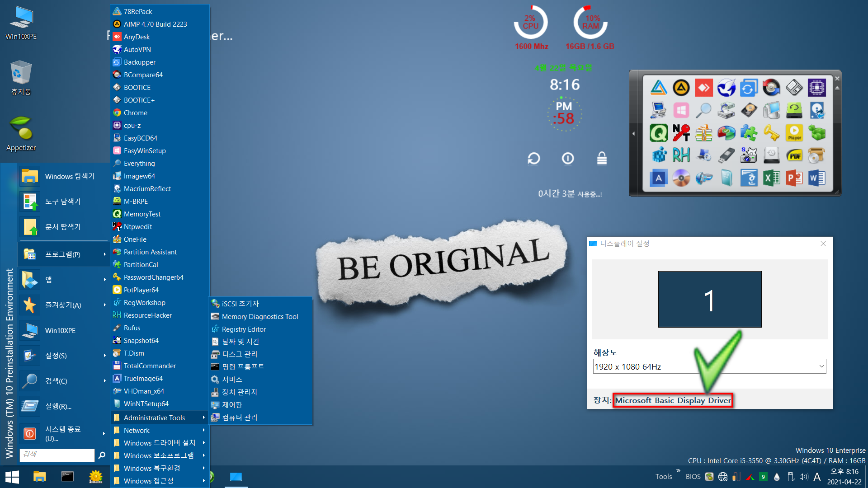Expand the 검색(C) submenu
868x488 pixels.
[64, 381]
